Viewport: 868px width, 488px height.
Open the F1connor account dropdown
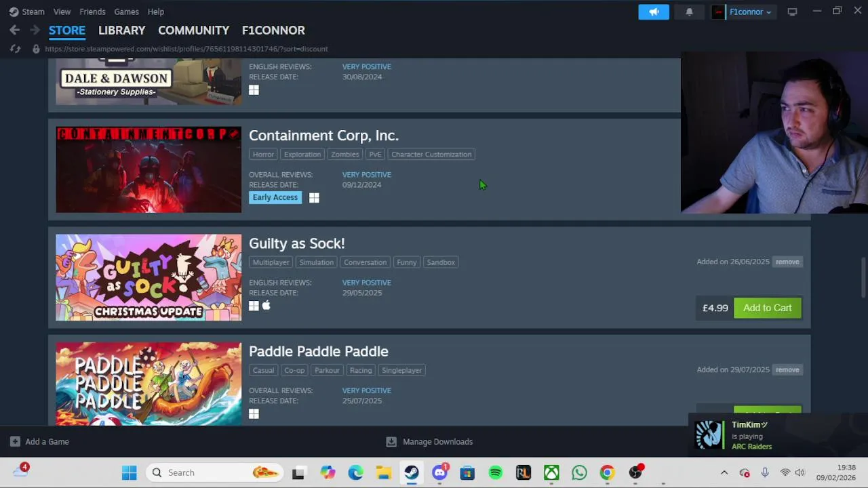click(743, 12)
